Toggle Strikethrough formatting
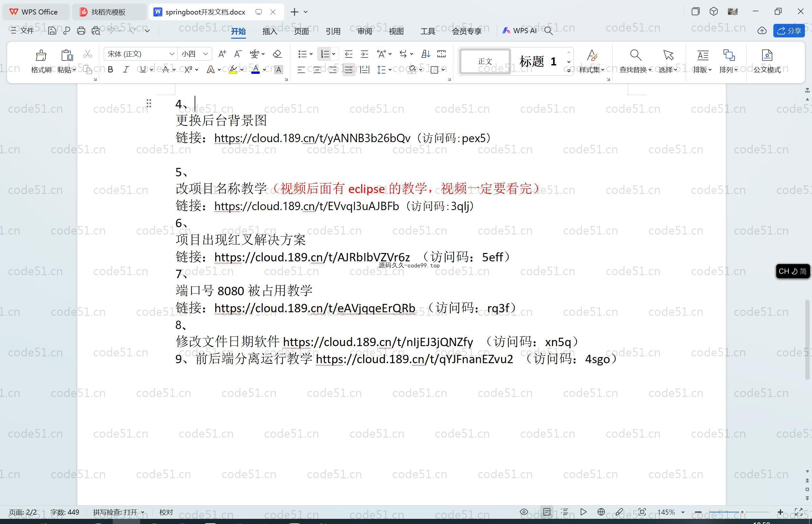Viewport: 812px width, 524px height. [166, 70]
